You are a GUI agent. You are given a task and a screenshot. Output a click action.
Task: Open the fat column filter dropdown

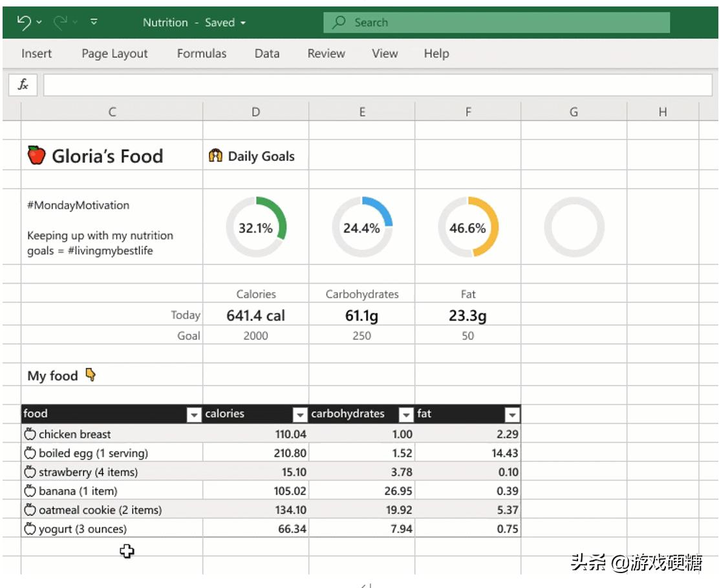[513, 414]
